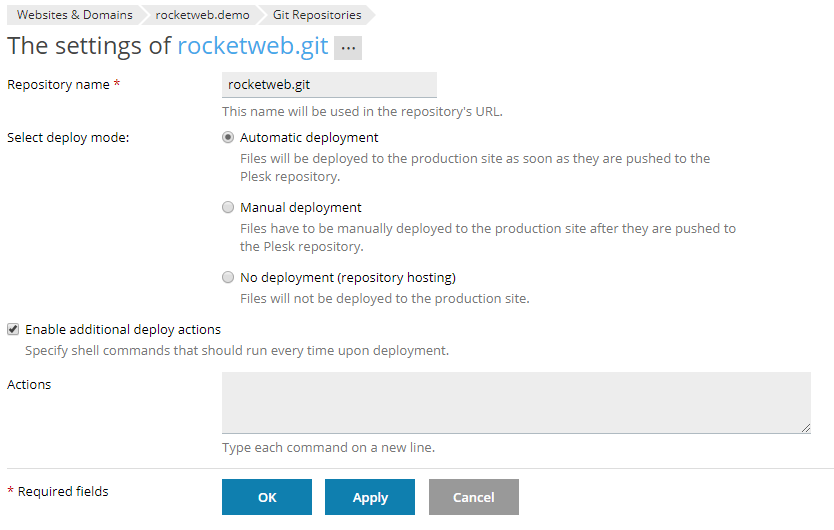Navigate to Git Repositories breadcrumb

[316, 15]
